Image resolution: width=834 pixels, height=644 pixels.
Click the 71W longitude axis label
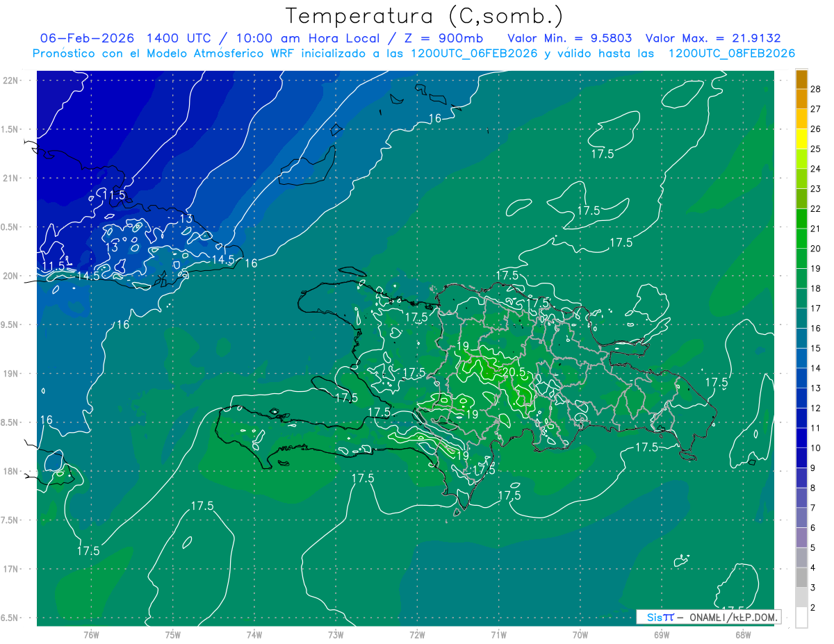point(498,635)
